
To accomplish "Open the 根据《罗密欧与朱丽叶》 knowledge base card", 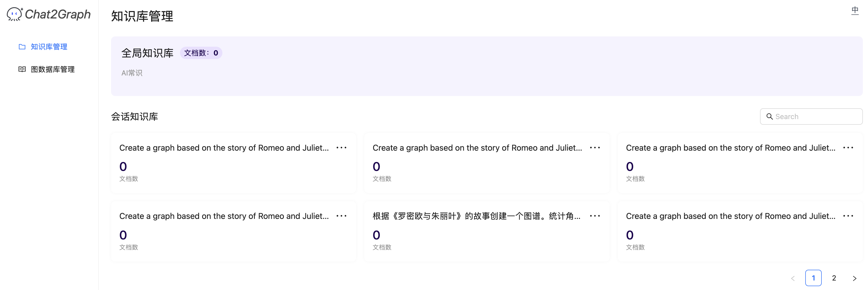I will 486,231.
